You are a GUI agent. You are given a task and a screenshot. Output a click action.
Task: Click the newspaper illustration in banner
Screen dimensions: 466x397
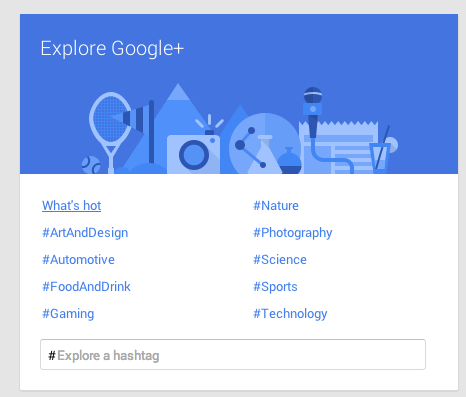coord(338,147)
